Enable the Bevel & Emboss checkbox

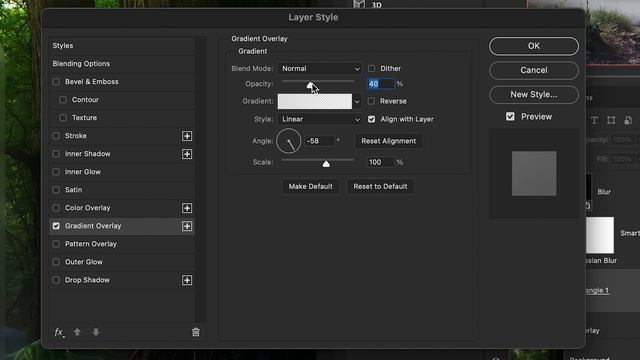point(56,82)
